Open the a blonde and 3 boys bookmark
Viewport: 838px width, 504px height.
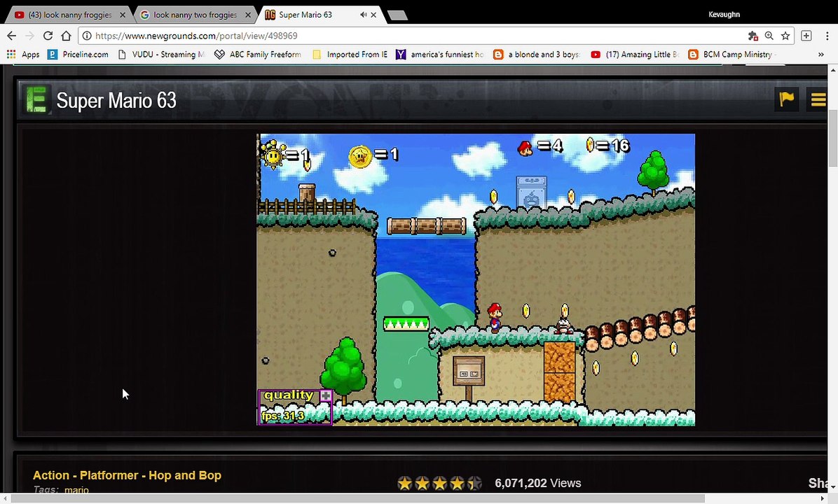click(537, 55)
